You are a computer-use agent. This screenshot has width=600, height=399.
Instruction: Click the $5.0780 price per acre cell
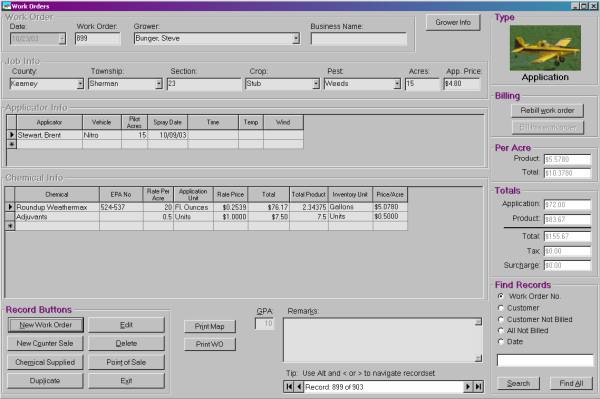click(x=390, y=207)
